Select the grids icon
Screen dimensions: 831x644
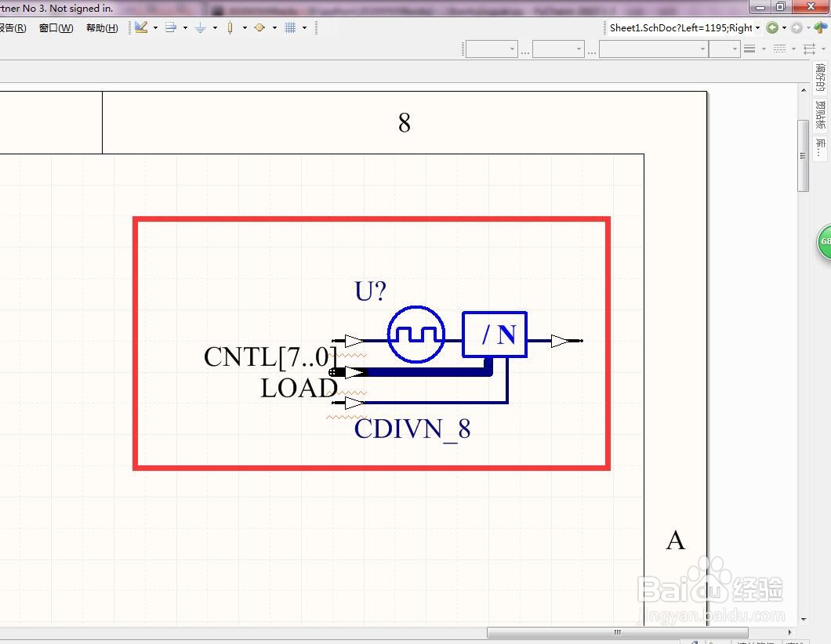(290, 27)
